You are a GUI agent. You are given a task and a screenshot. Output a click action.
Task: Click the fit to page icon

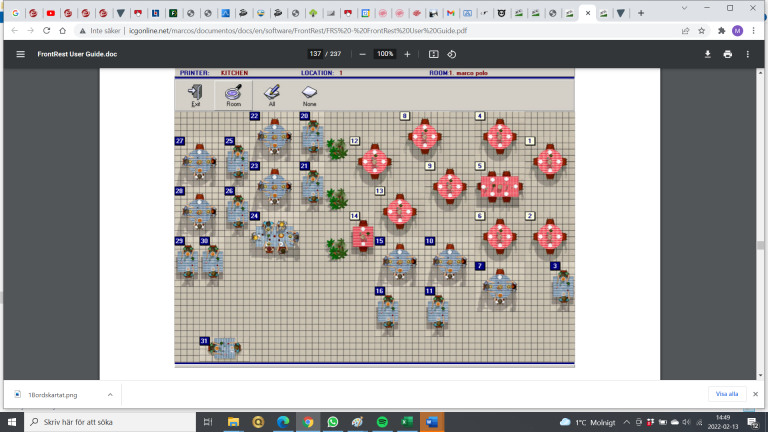433,54
